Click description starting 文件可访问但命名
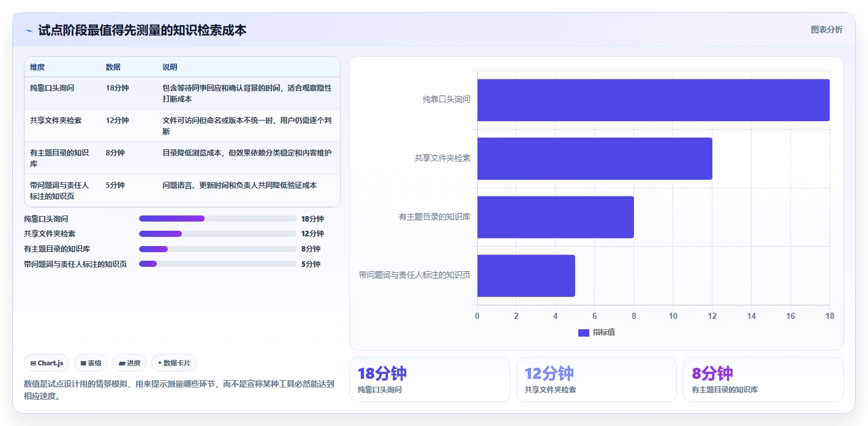 point(247,125)
